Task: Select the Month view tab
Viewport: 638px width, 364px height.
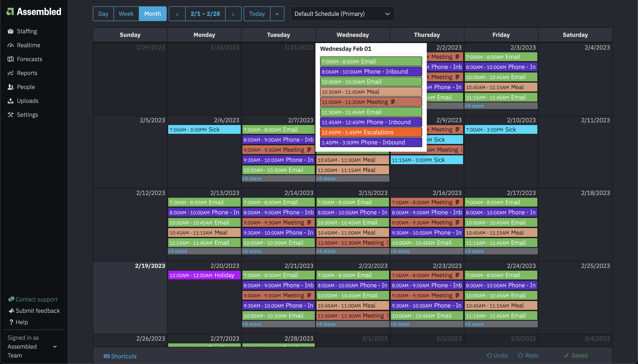Action: [x=152, y=13]
